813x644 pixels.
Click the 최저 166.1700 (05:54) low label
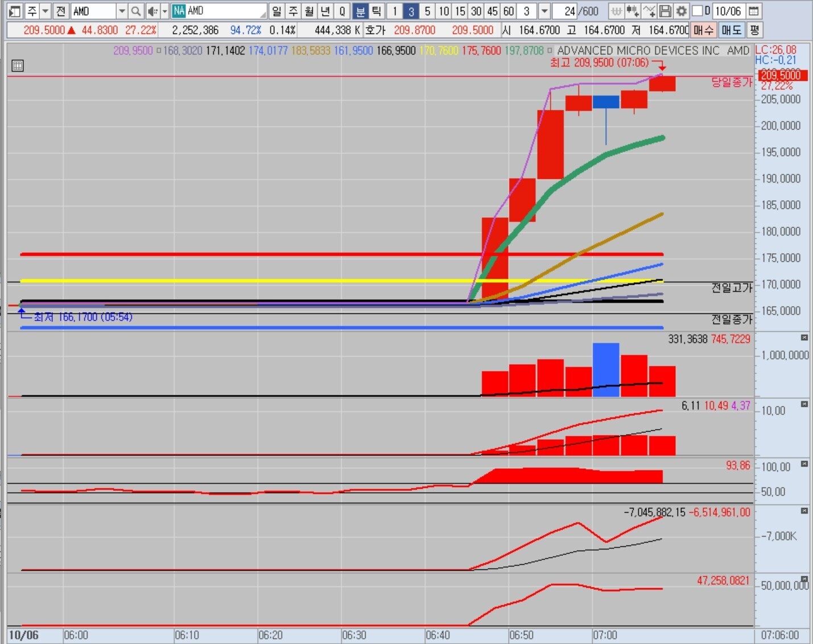(x=83, y=317)
